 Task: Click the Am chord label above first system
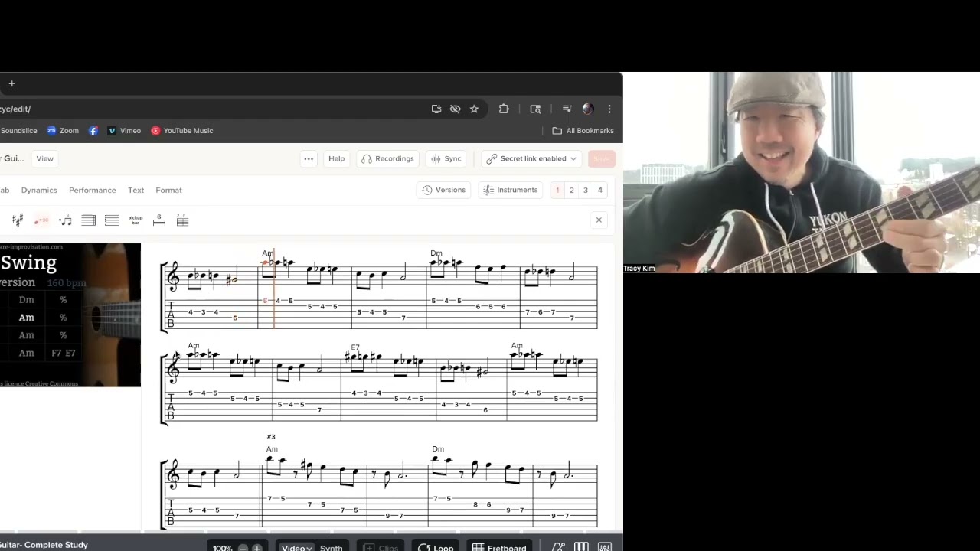point(267,253)
